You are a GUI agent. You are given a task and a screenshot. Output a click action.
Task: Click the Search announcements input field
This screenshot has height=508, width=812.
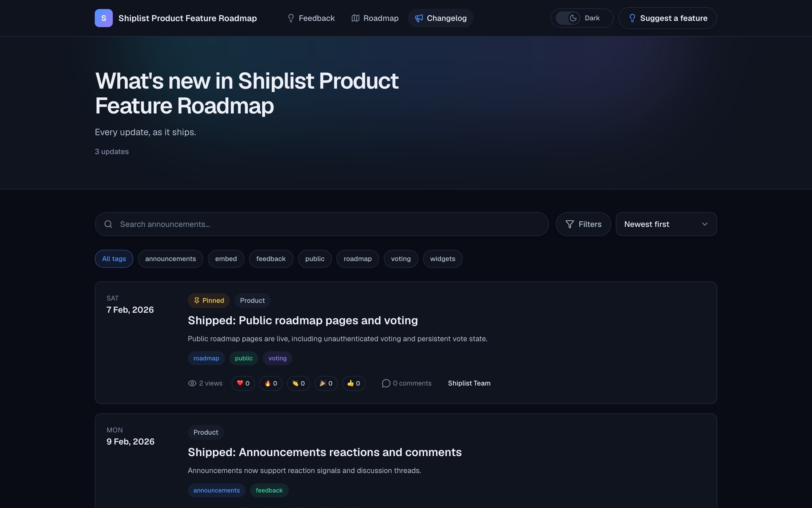[321, 224]
